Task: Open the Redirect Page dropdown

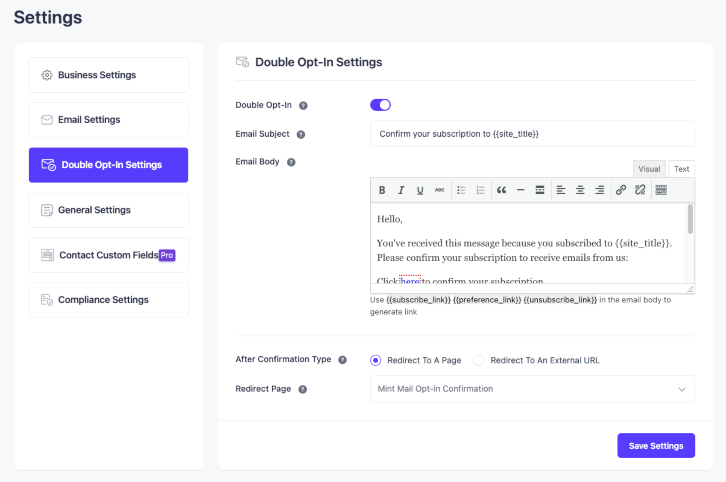Action: click(x=532, y=389)
